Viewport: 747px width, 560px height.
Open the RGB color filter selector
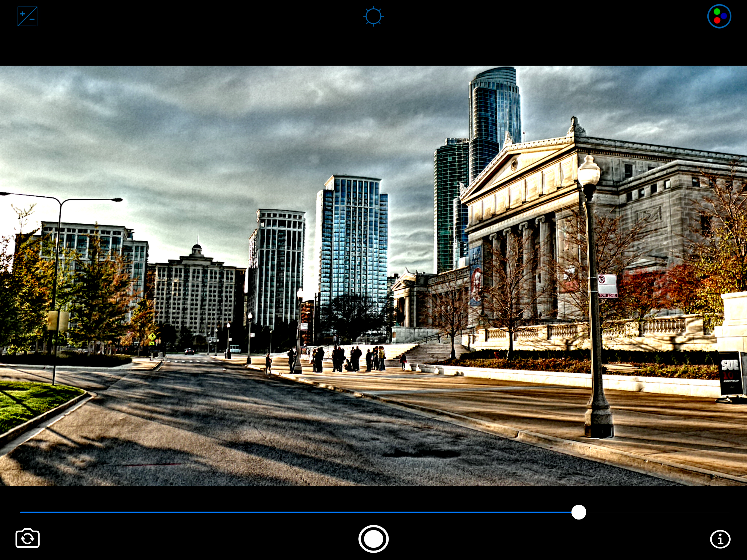coord(719,17)
